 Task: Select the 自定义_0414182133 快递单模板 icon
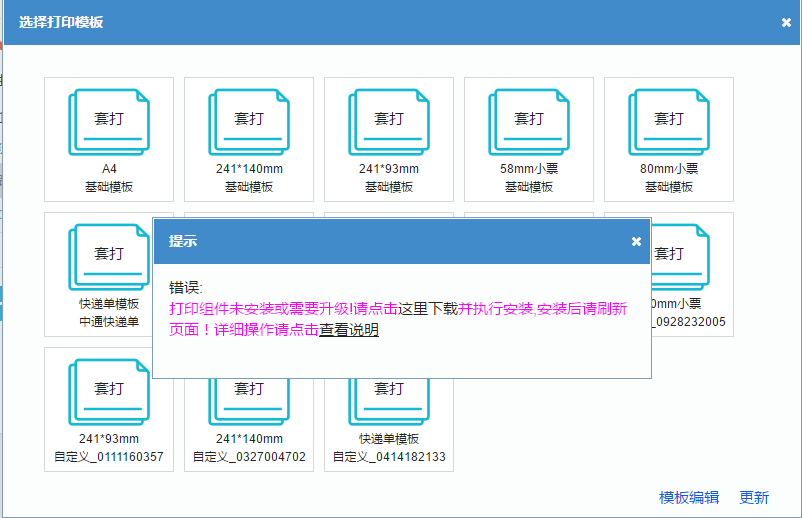(389, 402)
